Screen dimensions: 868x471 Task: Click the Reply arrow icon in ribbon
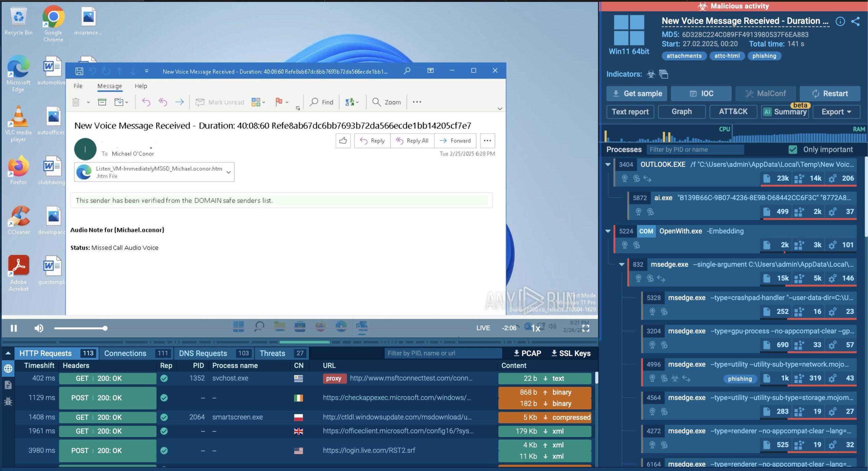click(x=146, y=102)
